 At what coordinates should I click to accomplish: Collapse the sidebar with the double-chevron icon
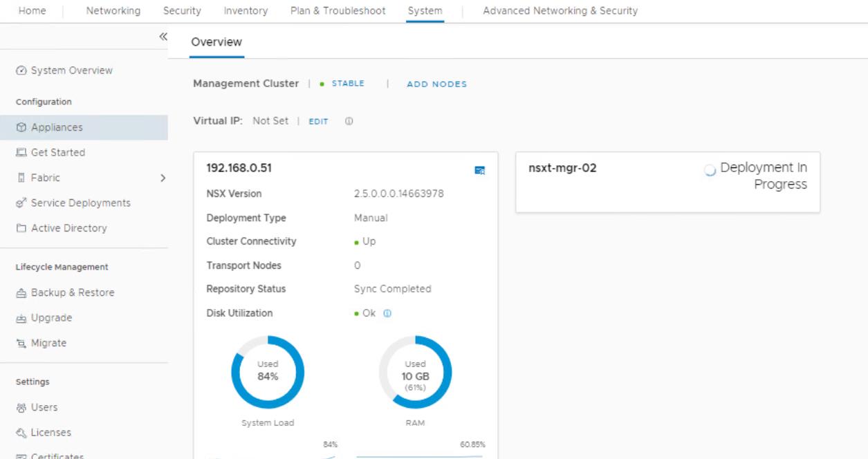click(163, 37)
